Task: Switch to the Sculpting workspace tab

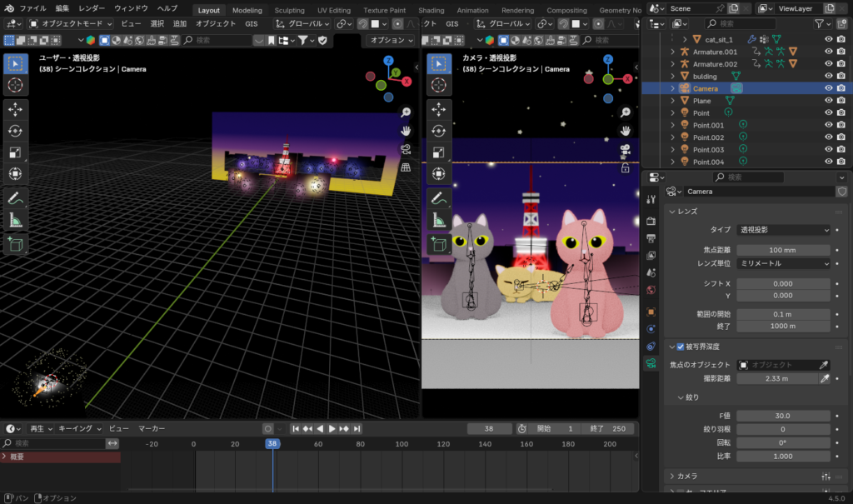Action: point(289,10)
